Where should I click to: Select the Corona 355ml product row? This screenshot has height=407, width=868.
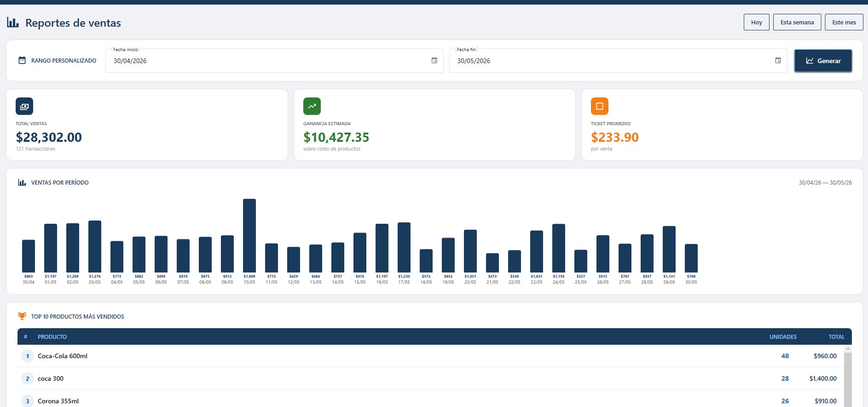(431, 400)
